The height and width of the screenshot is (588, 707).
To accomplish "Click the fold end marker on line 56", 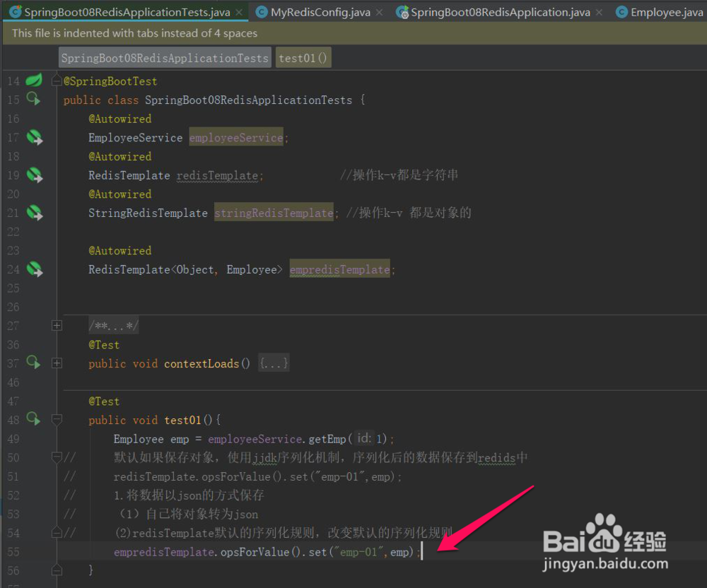I will click(x=57, y=570).
